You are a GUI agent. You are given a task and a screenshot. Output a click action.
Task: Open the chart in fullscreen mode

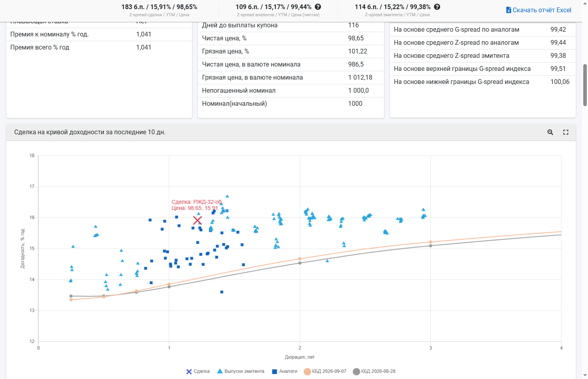[566, 132]
